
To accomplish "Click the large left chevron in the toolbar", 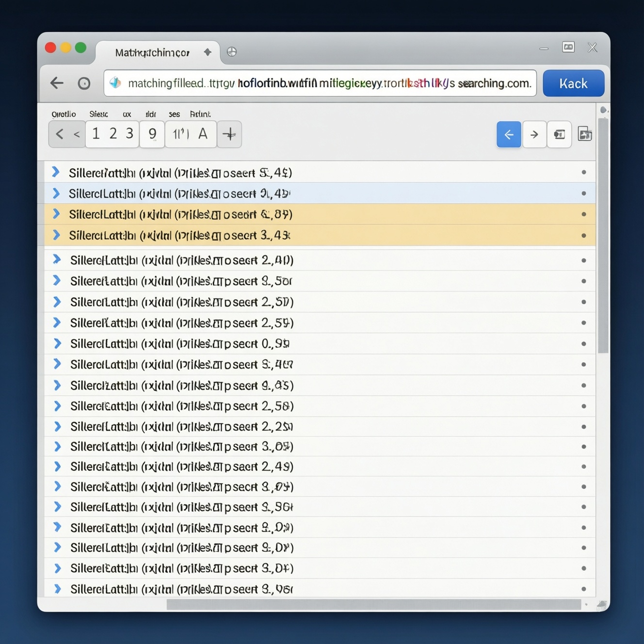I will pyautogui.click(x=59, y=134).
